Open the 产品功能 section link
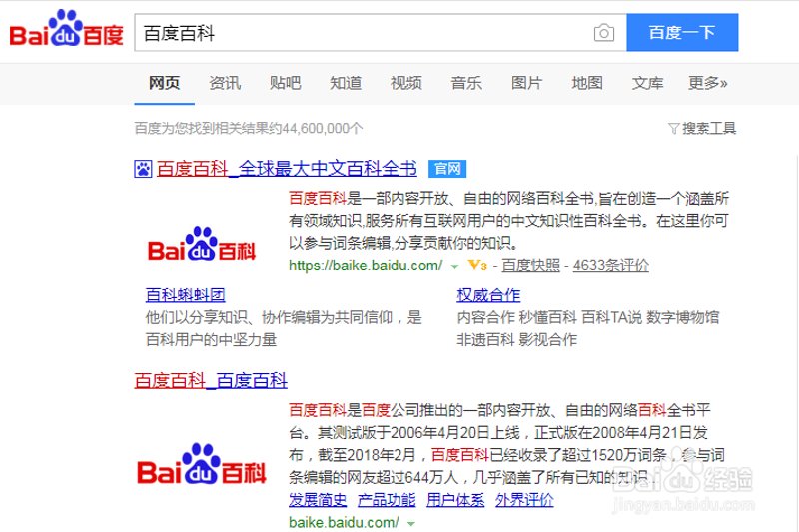 [387, 500]
